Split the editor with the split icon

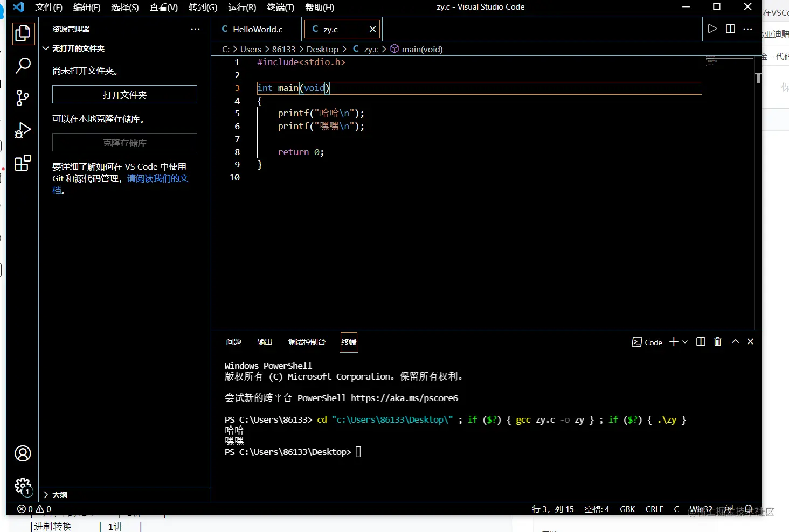pyautogui.click(x=730, y=29)
